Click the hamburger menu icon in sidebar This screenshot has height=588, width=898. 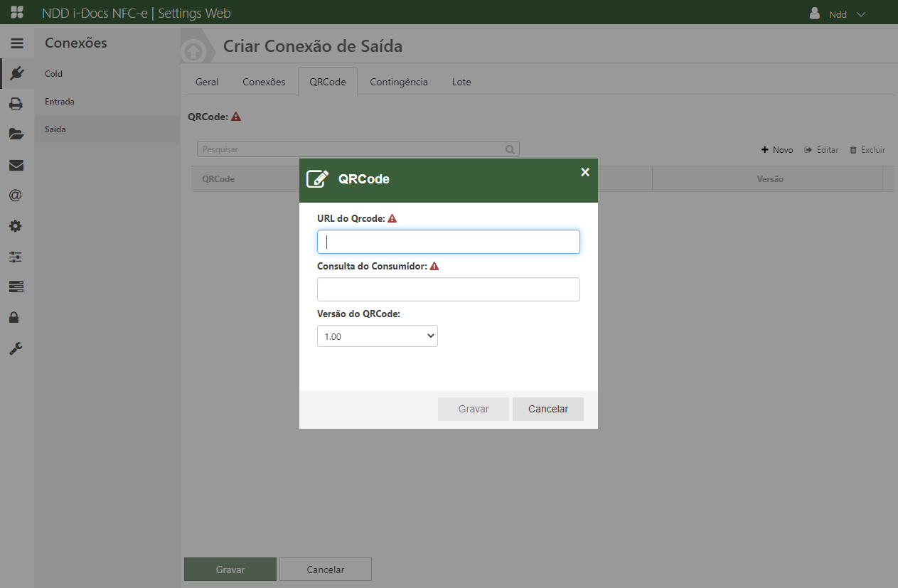tap(16, 43)
